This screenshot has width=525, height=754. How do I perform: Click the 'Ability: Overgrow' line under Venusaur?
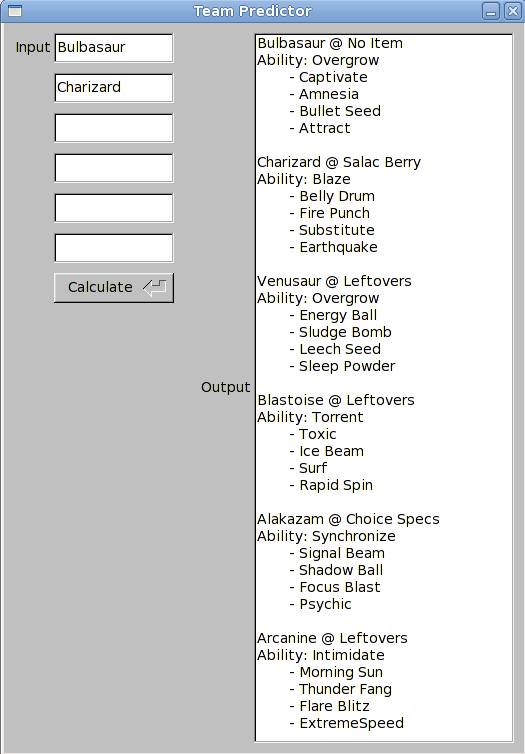coord(318,298)
